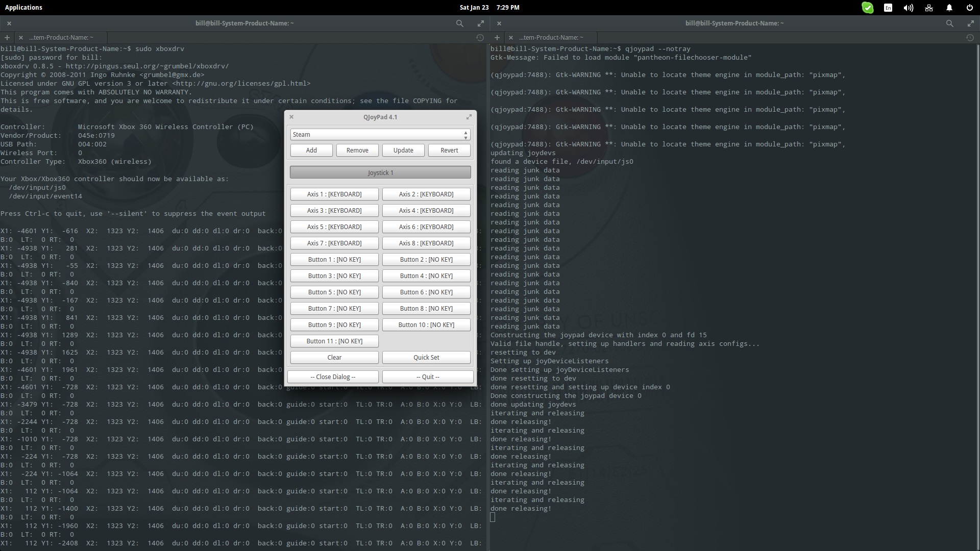Click the 'qjoypad --notray' command line text
Screen dimensions: 980x551
[x=657, y=49]
